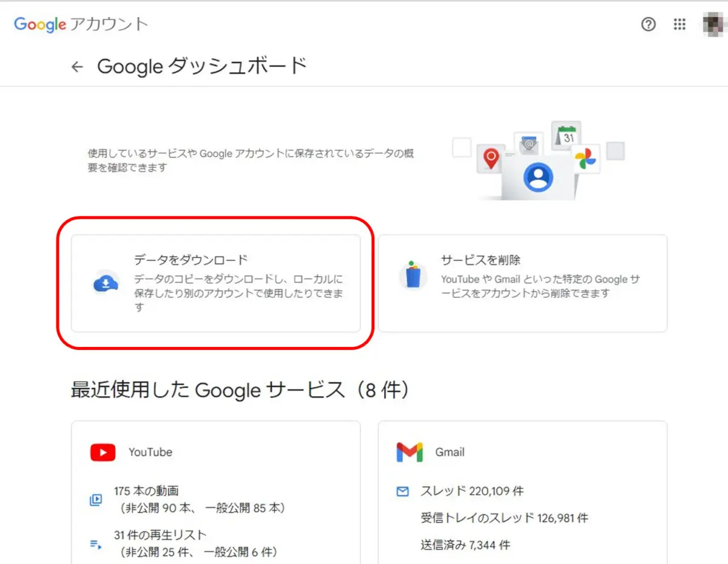Click the スレッド 220,109 件 entry
Image resolution: width=728 pixels, height=564 pixels.
(471, 492)
